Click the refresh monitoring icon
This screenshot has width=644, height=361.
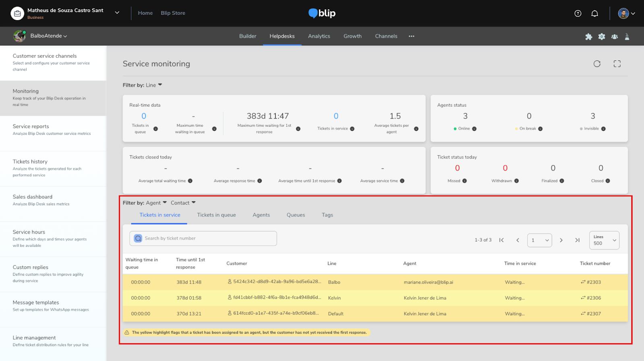pos(597,64)
